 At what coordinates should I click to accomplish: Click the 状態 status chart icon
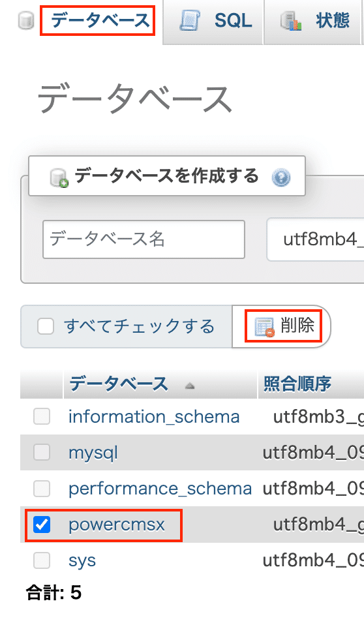[291, 21]
